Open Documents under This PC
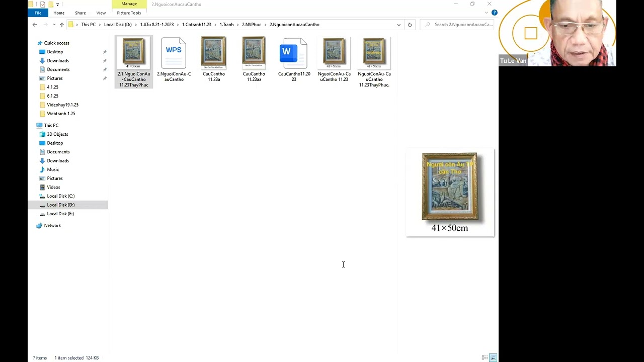 point(58,152)
